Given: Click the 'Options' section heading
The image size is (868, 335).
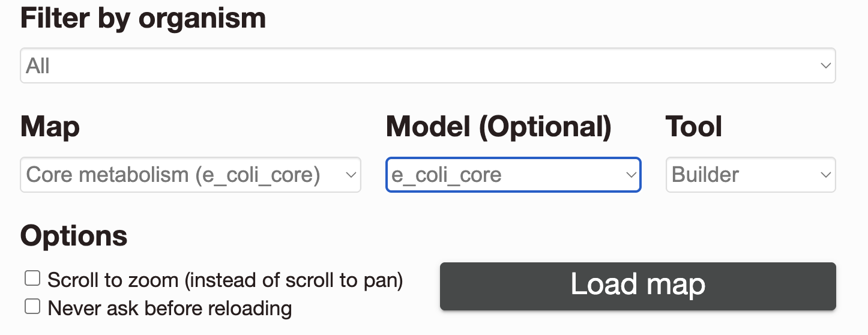Looking at the screenshot, I should [74, 236].
